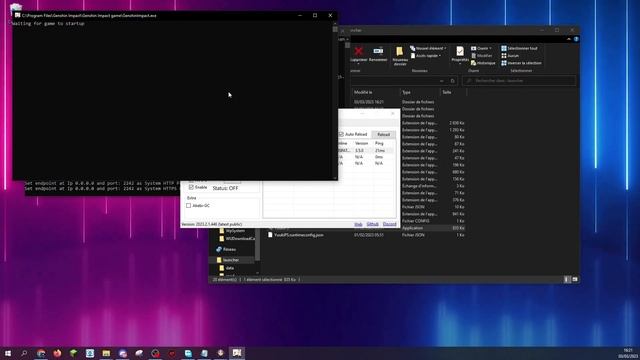Click Sélectionner tout in the ribbon
The height and width of the screenshot is (360, 640).
coord(519,48)
